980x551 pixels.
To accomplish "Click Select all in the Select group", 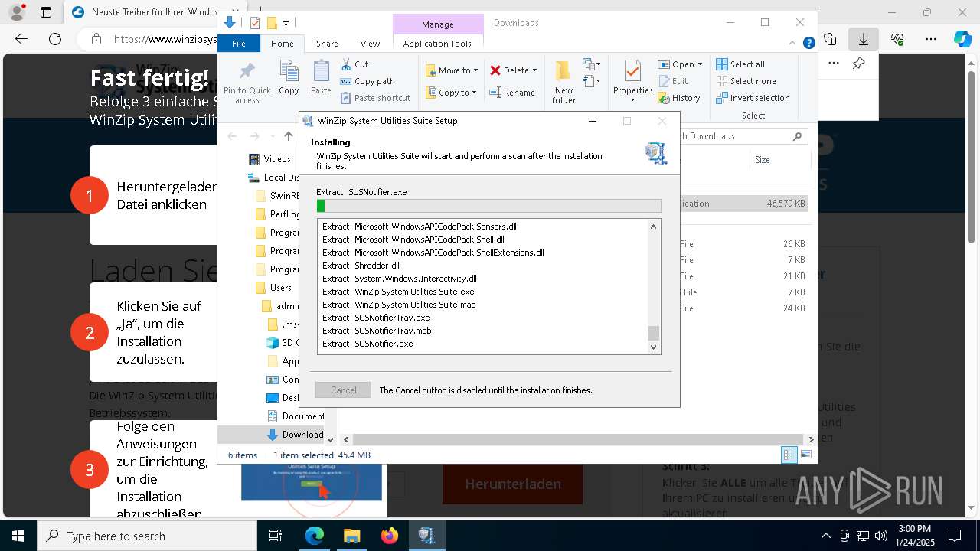I will [x=740, y=64].
